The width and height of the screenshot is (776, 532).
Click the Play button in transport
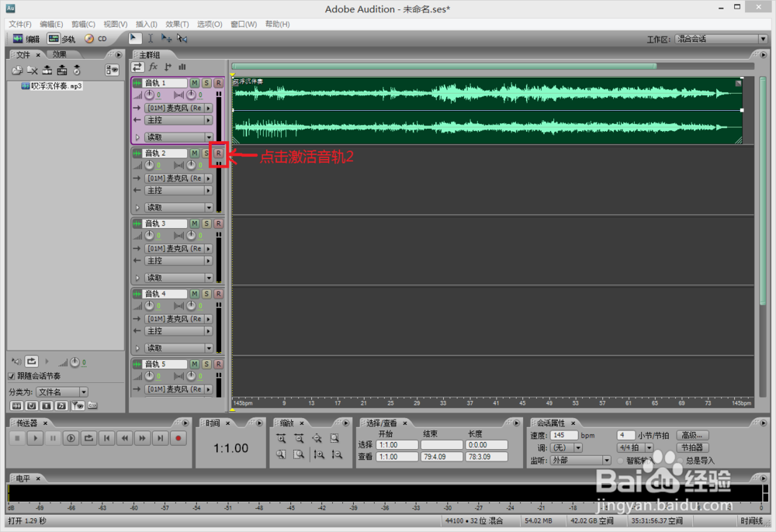pos(35,438)
